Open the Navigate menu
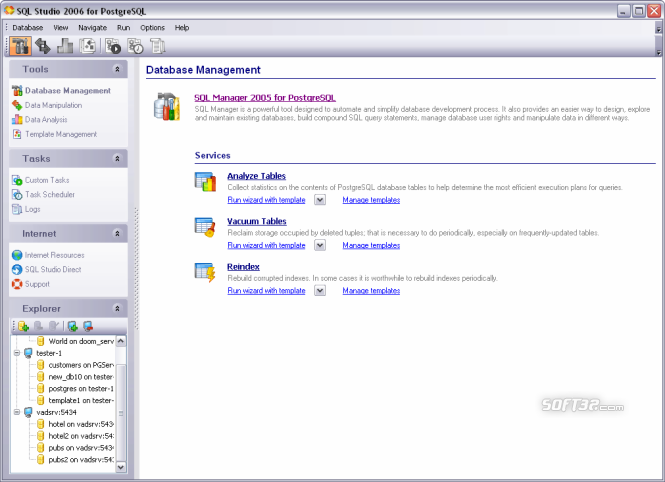The width and height of the screenshot is (665, 482). pos(92,28)
